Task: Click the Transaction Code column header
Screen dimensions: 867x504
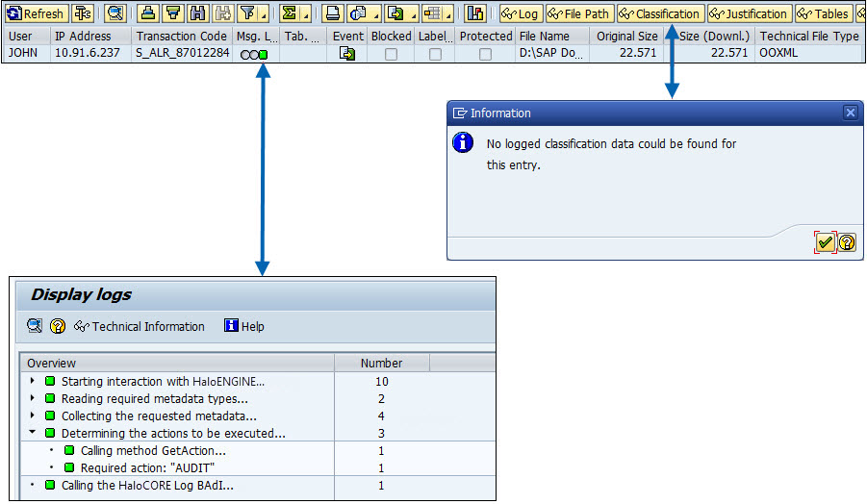Action: coord(181,36)
